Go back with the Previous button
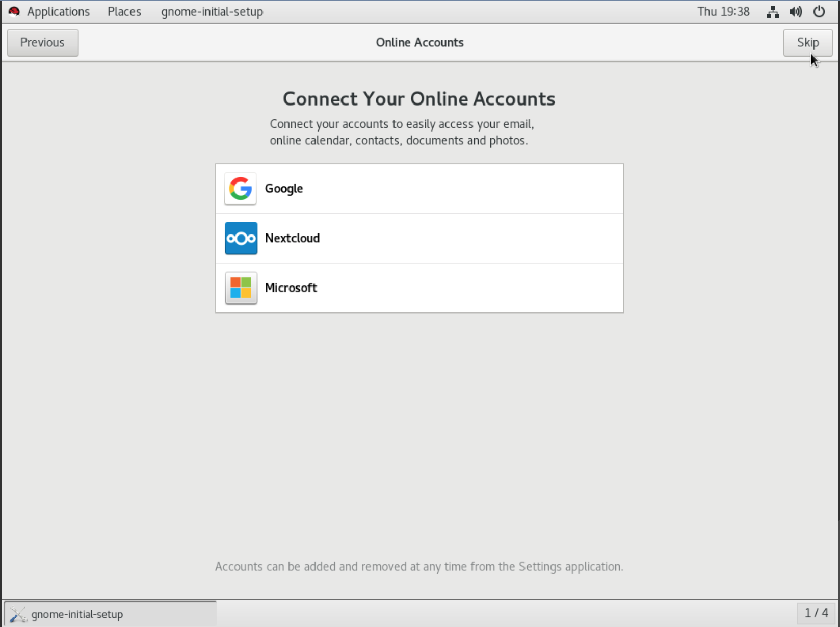 [43, 42]
